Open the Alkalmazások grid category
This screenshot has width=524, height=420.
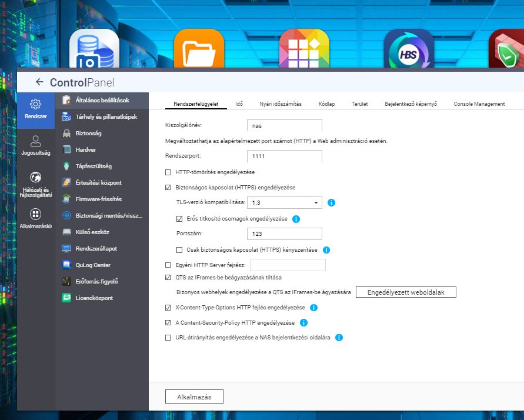pos(36,219)
